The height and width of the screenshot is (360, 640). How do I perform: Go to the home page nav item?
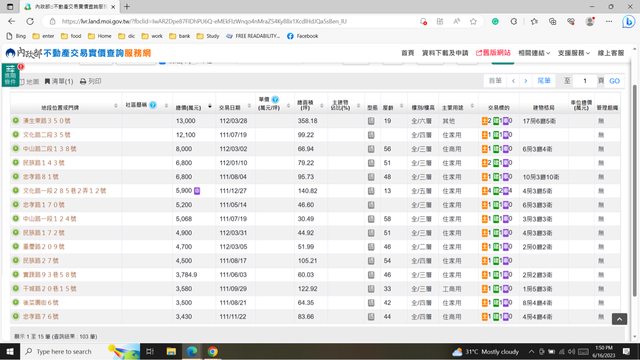tap(407, 53)
